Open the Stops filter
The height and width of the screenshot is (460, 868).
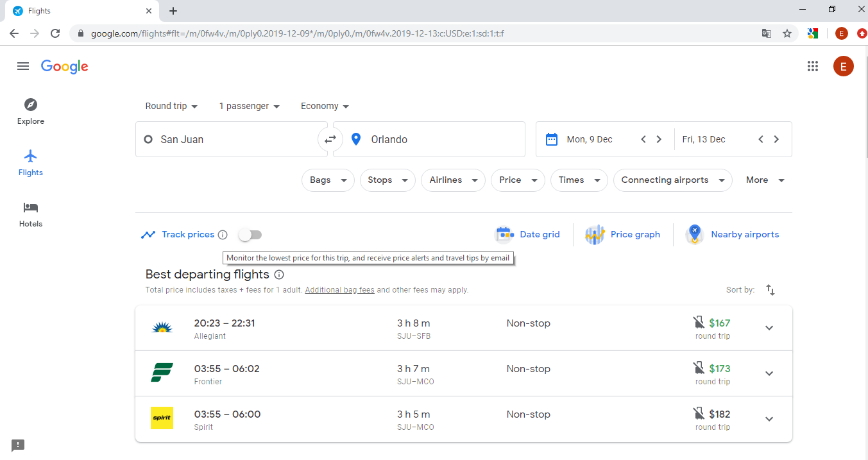pyautogui.click(x=387, y=180)
